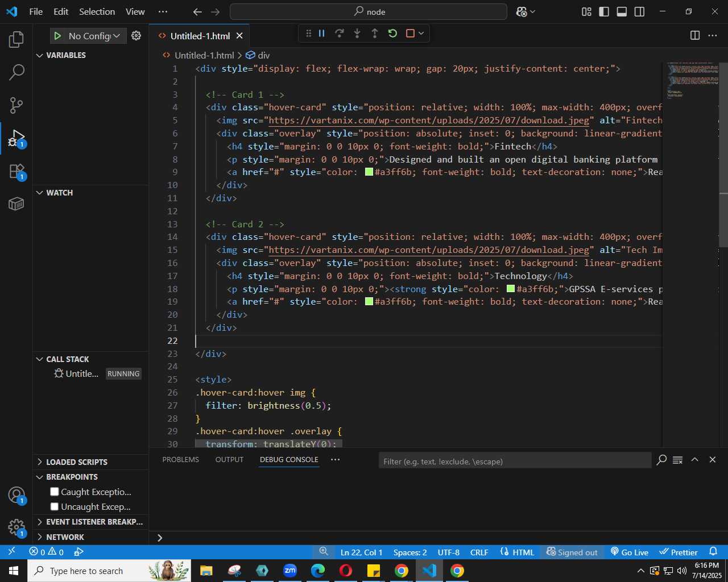The height and width of the screenshot is (582, 728).
Task: Open the Selection menu
Action: (97, 11)
